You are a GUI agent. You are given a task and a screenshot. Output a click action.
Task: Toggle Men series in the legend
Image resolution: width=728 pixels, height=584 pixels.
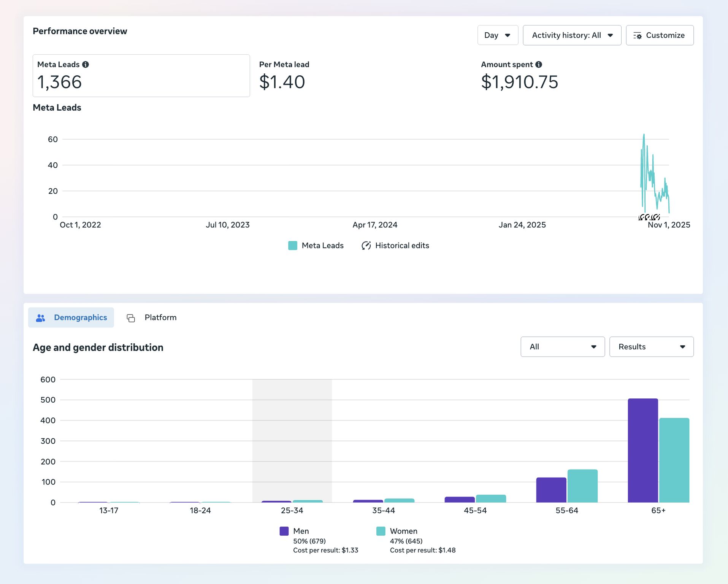pyautogui.click(x=284, y=531)
